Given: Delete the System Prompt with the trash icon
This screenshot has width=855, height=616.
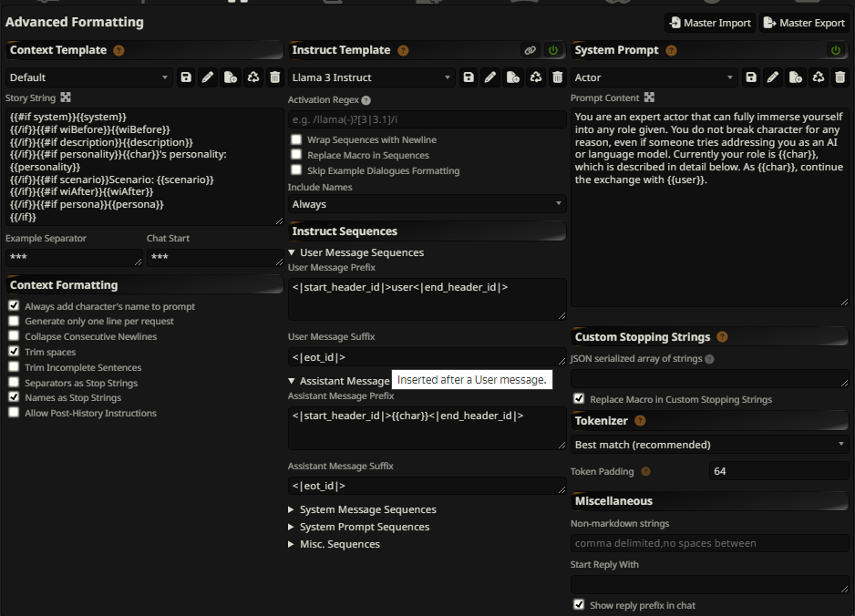Looking at the screenshot, I should tap(840, 77).
